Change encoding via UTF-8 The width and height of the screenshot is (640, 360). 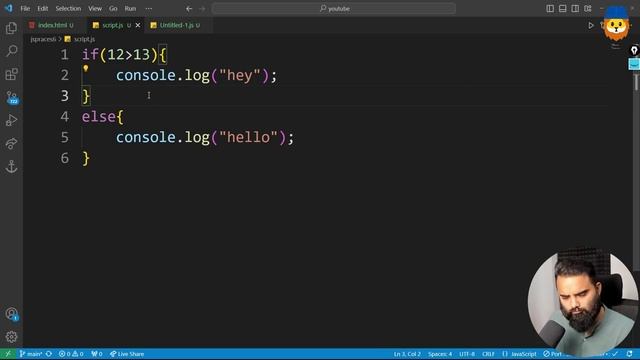coord(467,354)
